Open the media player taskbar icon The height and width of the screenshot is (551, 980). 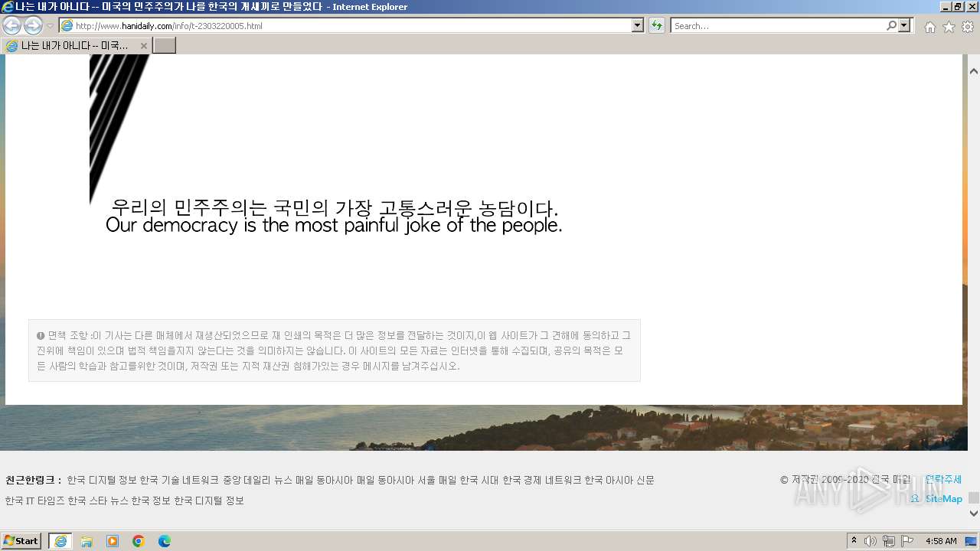click(x=113, y=541)
